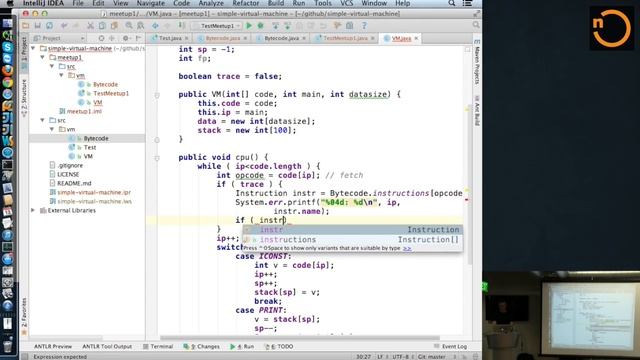640x360 pixels.
Task: Choose the instr completion suggestion
Action: pos(353,230)
